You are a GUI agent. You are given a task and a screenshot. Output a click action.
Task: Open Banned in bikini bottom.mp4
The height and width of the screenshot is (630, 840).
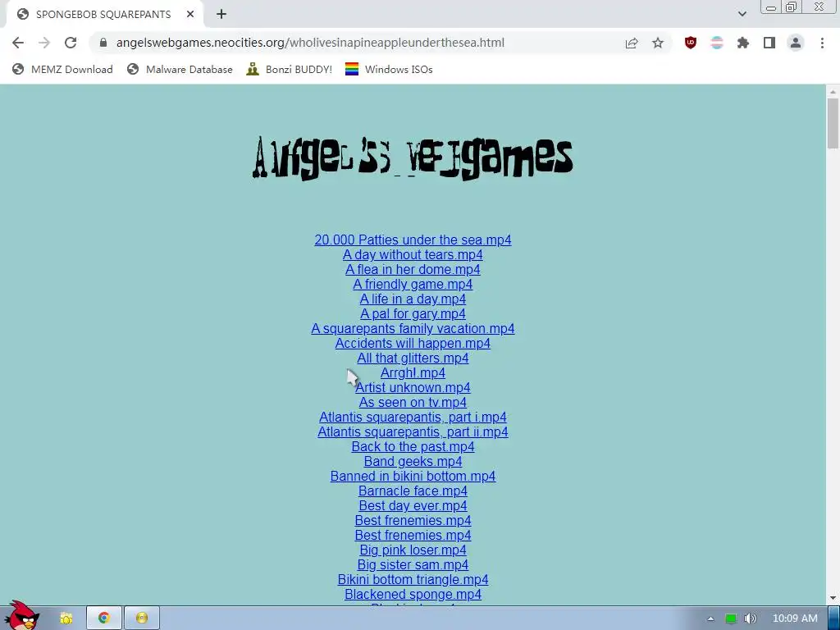click(x=413, y=477)
